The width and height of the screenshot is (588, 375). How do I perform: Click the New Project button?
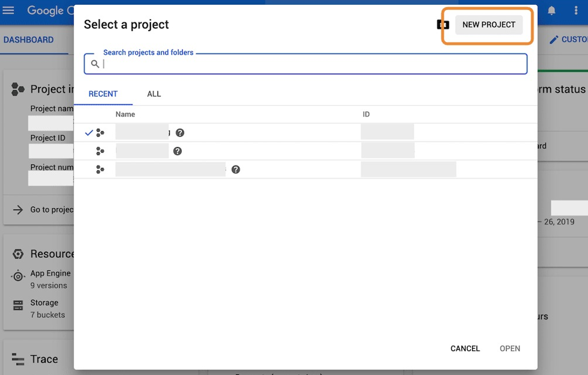coord(489,25)
